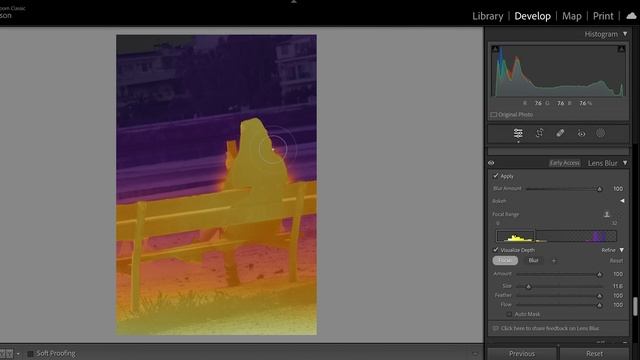Uncheck the Apply checkbox
Viewport: 640px width, 360px height.
pos(496,176)
